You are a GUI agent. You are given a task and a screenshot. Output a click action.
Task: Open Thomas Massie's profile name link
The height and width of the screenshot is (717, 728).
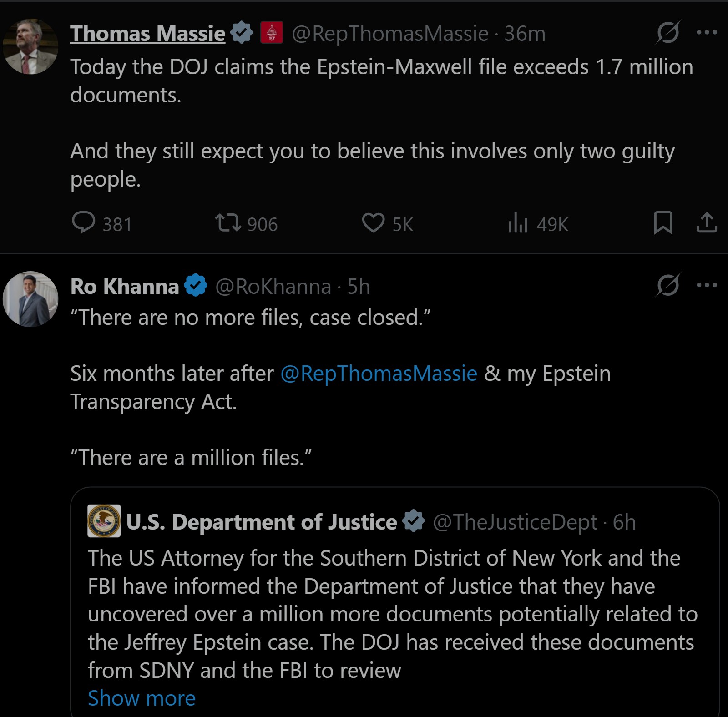147,34
